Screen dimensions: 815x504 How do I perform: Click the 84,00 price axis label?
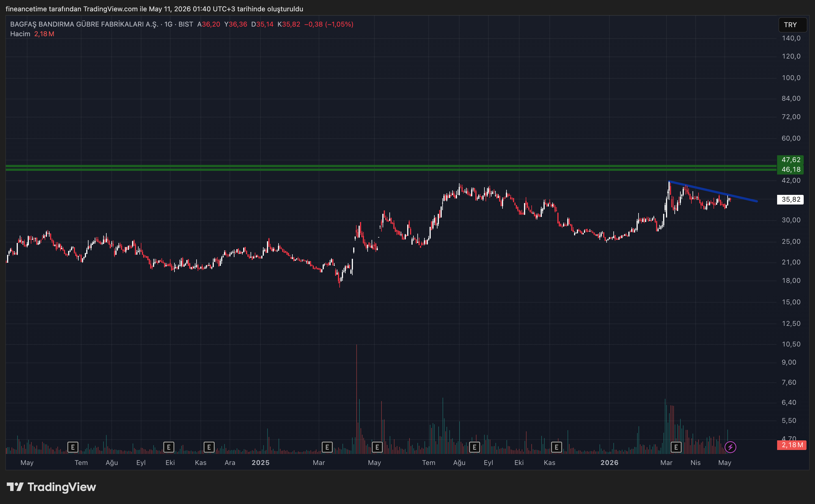(x=791, y=99)
